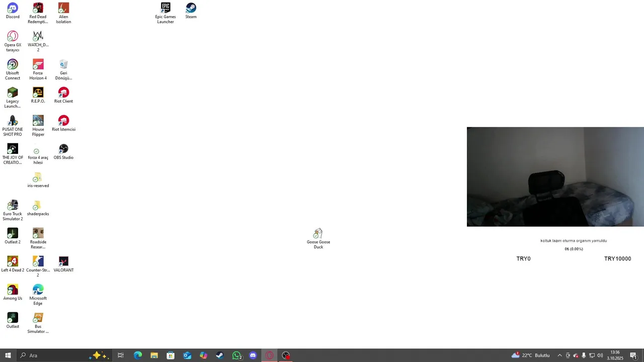Open Outlook from the taskbar
This screenshot has width=644, height=362.
[x=187, y=355]
